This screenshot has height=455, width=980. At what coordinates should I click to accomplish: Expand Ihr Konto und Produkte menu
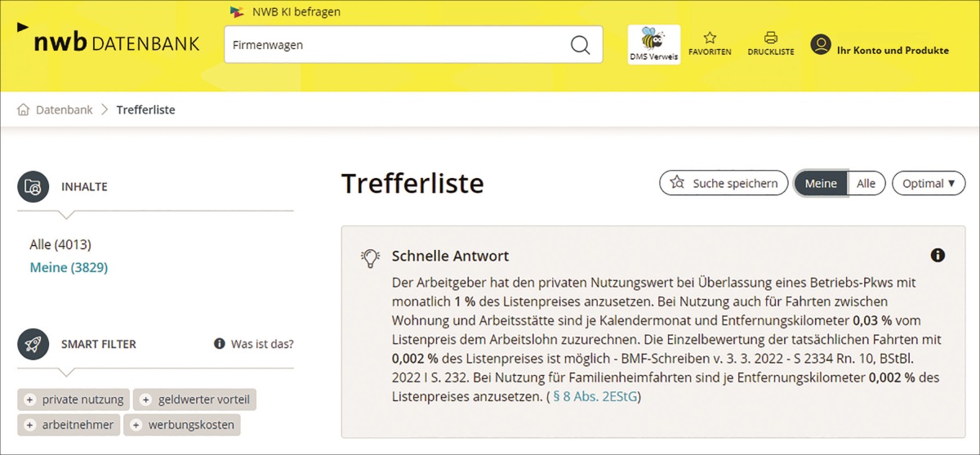(x=893, y=50)
